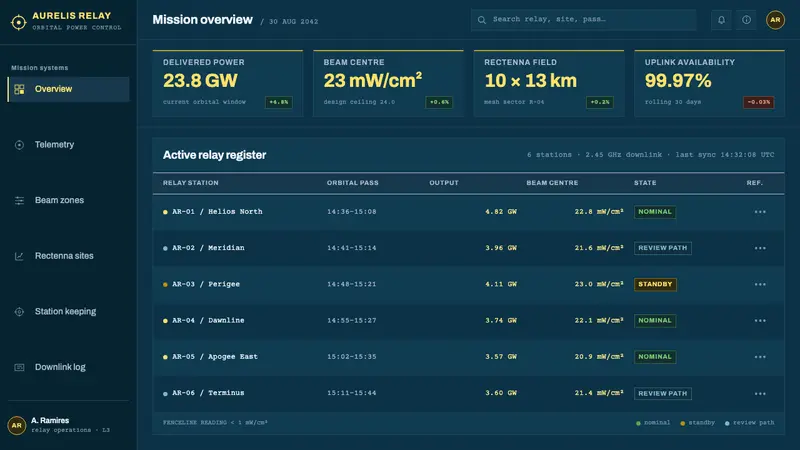The image size is (800, 450).
Task: Select row AR-06 / Terminus
Action: [468, 393]
